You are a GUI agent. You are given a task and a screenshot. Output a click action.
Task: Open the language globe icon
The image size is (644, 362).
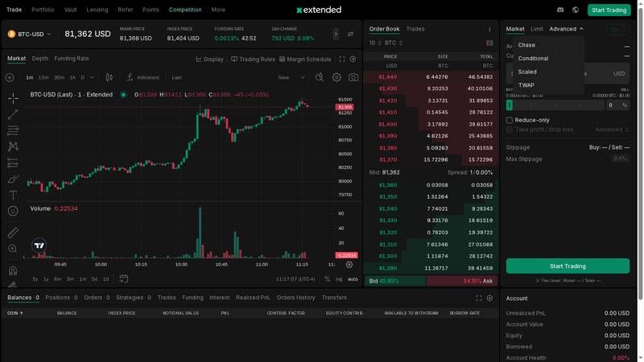(576, 10)
